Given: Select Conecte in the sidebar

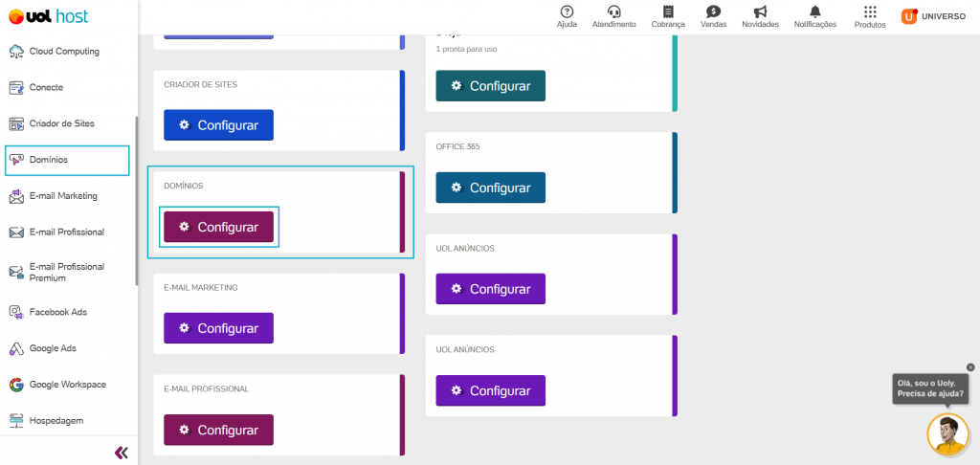Looking at the screenshot, I should click(x=46, y=87).
